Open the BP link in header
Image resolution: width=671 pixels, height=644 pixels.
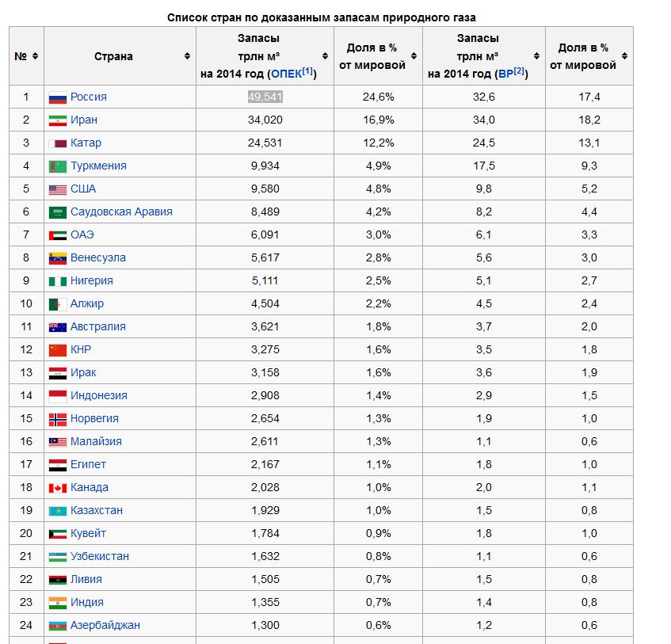coord(505,74)
